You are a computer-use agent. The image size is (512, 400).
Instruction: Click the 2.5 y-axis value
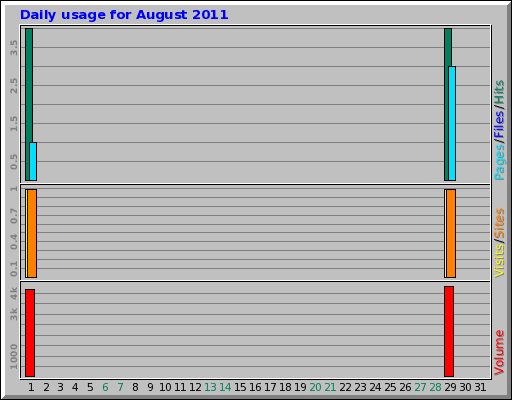tap(14, 86)
